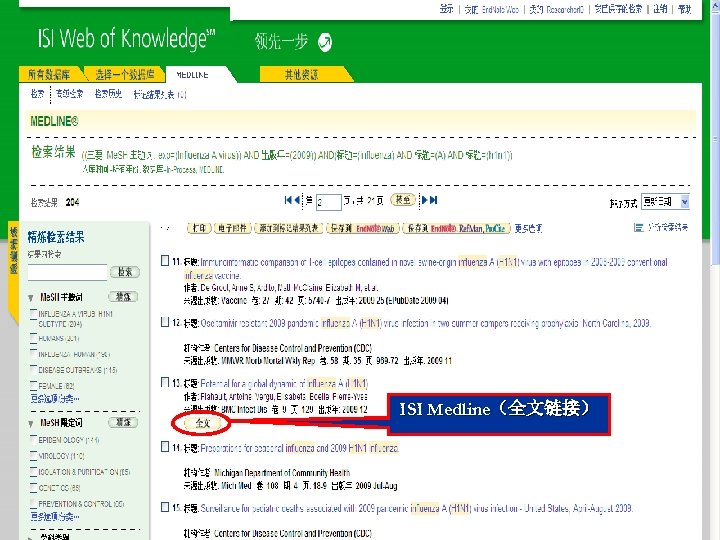
Task: Check the INFLUENZA A VIRUS H1N1 SUBTYPE filter
Action: 34,314
